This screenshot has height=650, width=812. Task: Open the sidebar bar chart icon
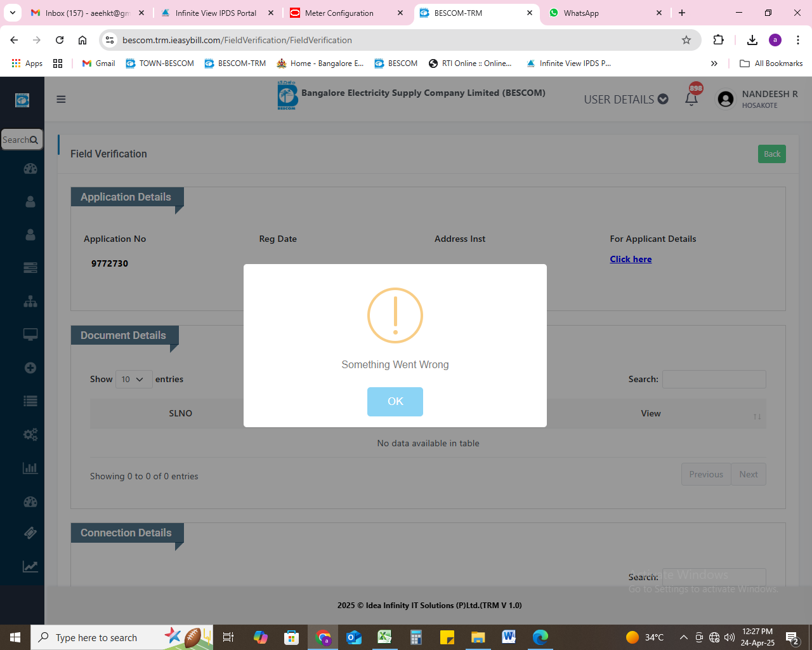pos(30,468)
